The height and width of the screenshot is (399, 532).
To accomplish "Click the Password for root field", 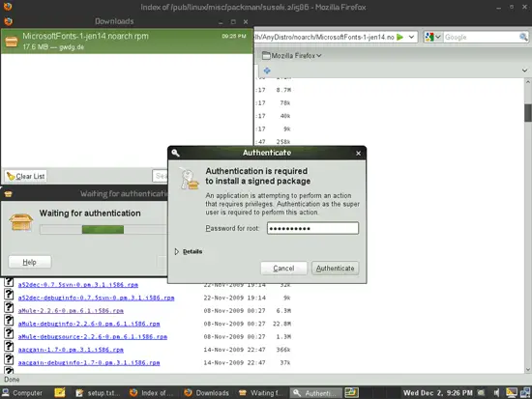I will (312, 228).
